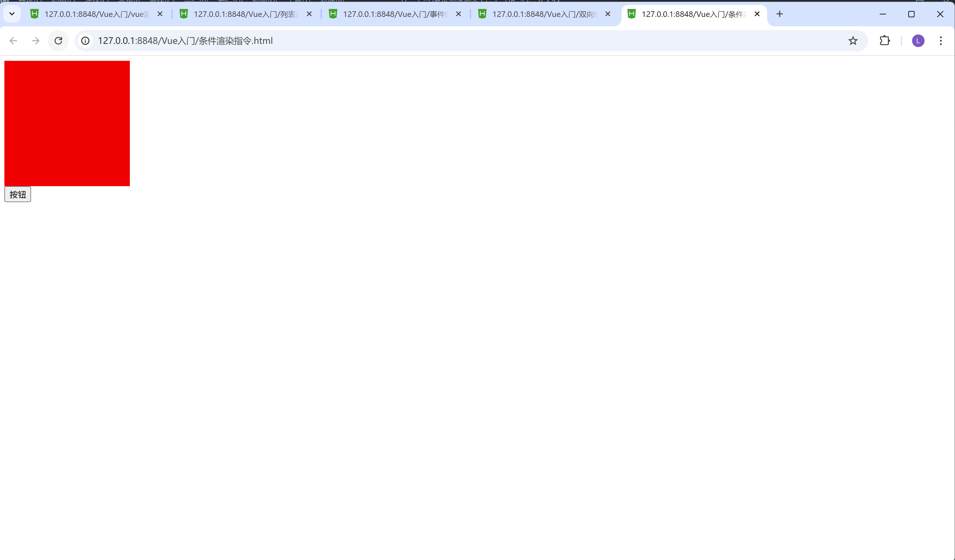
Task: Switch to the Vue入门/列表 tab
Action: 246,14
